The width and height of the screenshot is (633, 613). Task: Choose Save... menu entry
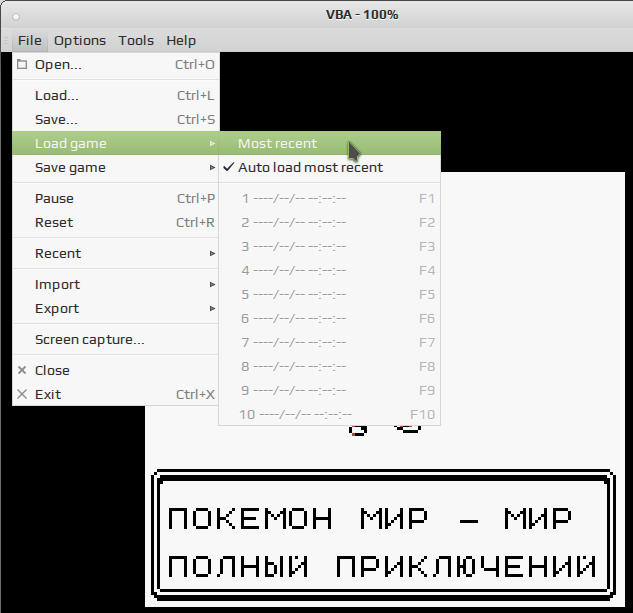[x=116, y=120]
